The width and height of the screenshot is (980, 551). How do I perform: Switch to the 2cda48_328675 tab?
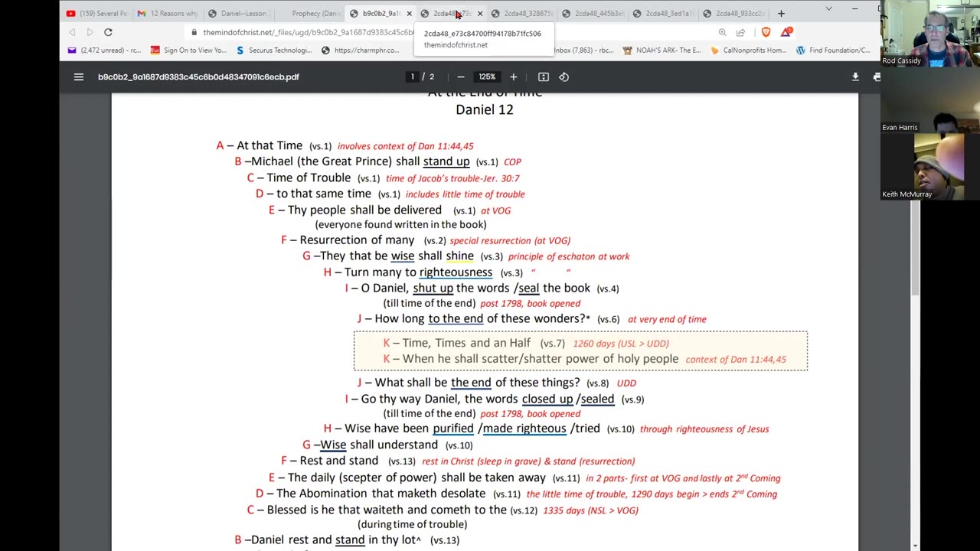[x=522, y=13]
